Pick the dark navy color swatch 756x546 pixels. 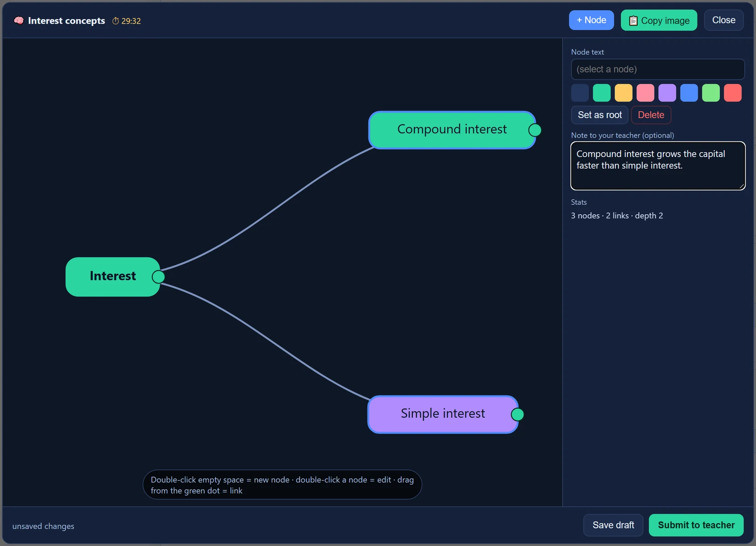(x=580, y=93)
